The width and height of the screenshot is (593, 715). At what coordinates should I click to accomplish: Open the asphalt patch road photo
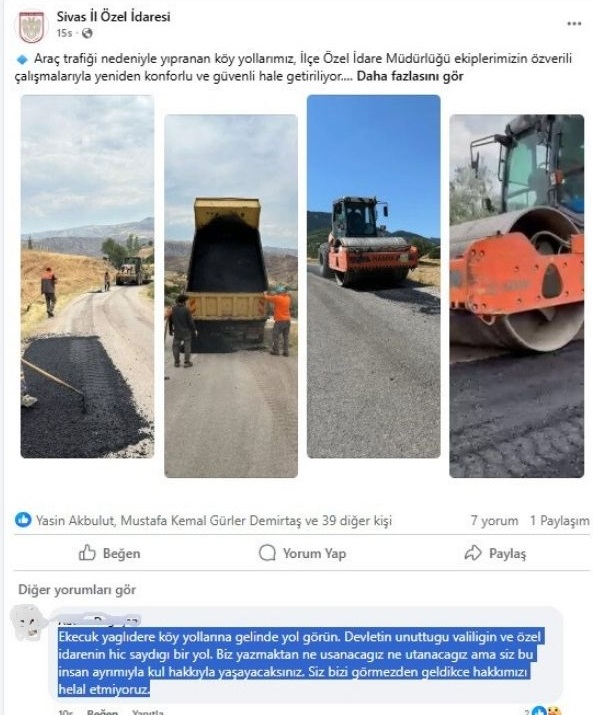coord(87,276)
